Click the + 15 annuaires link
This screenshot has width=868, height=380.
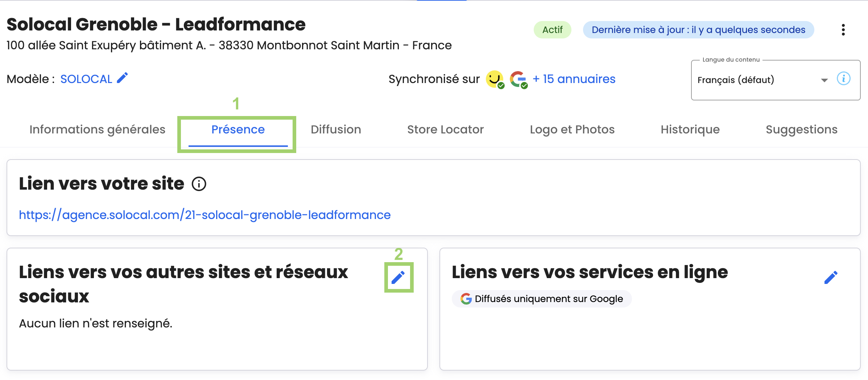coord(574,79)
